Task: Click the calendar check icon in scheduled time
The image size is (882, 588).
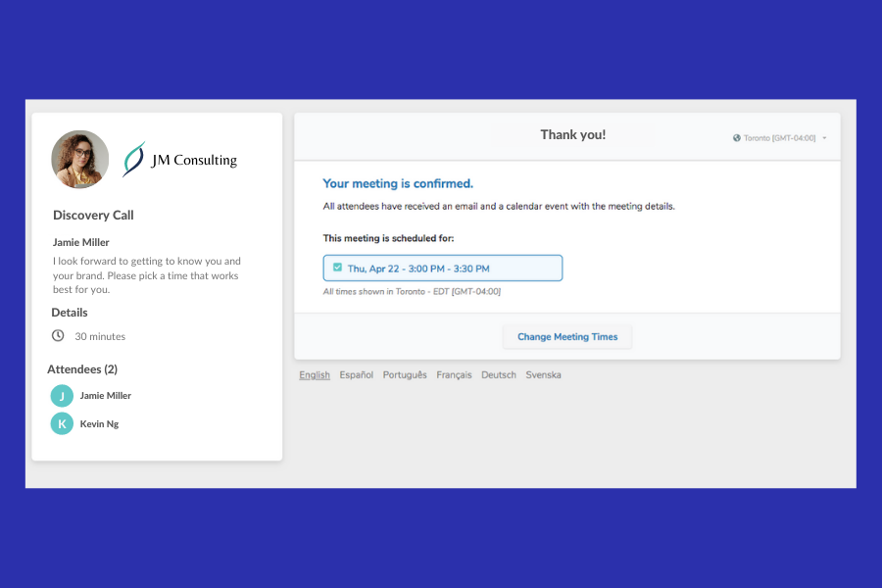Action: pyautogui.click(x=337, y=268)
